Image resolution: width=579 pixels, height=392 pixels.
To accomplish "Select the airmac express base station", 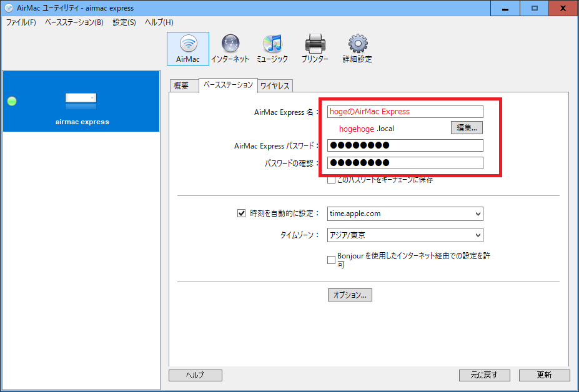I will pos(81,101).
